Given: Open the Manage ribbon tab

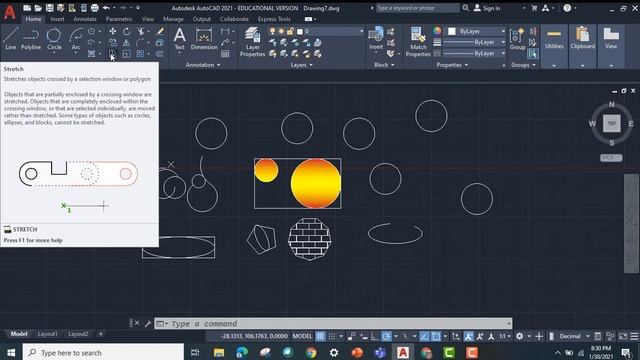Looking at the screenshot, I should (173, 19).
